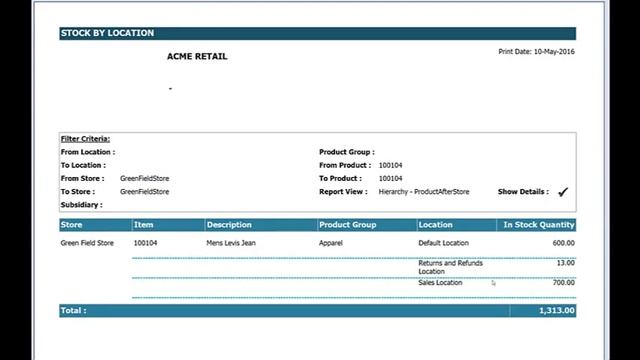Select item number 100104 in the table row
Viewport: 640px width, 360px height.
coord(145,243)
